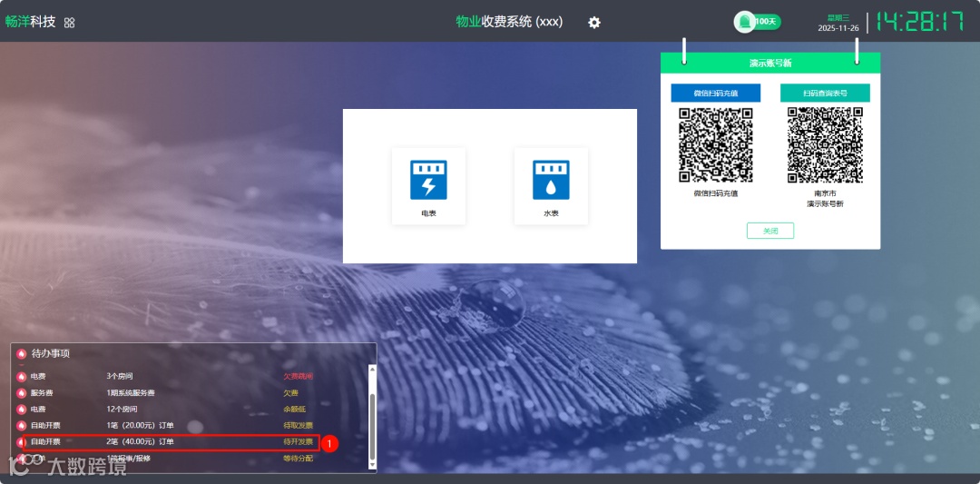Click the flame icon on 服务费 row
This screenshot has width=980, height=484.
tap(21, 393)
